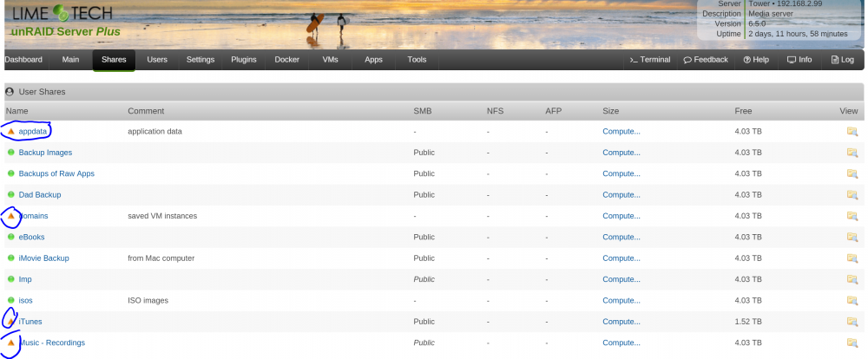Image resolution: width=868 pixels, height=359 pixels.
Task: Open the Users tab
Action: (x=157, y=60)
